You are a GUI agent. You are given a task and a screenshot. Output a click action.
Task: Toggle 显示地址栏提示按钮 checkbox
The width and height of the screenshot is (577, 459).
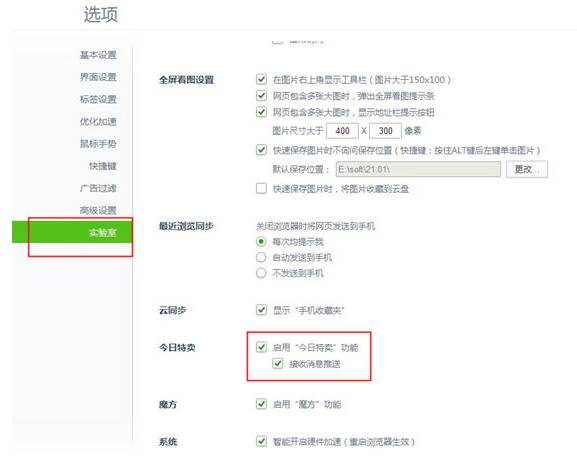click(261, 112)
